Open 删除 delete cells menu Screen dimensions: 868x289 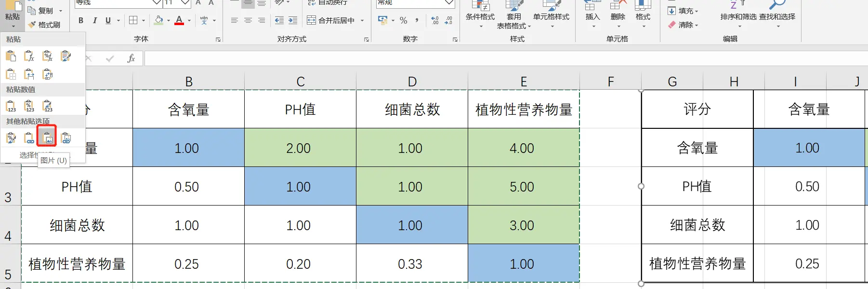tap(618, 14)
